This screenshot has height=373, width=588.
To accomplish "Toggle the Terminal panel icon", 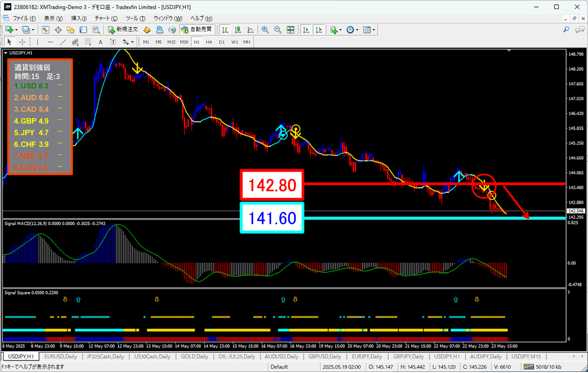I will (83, 29).
